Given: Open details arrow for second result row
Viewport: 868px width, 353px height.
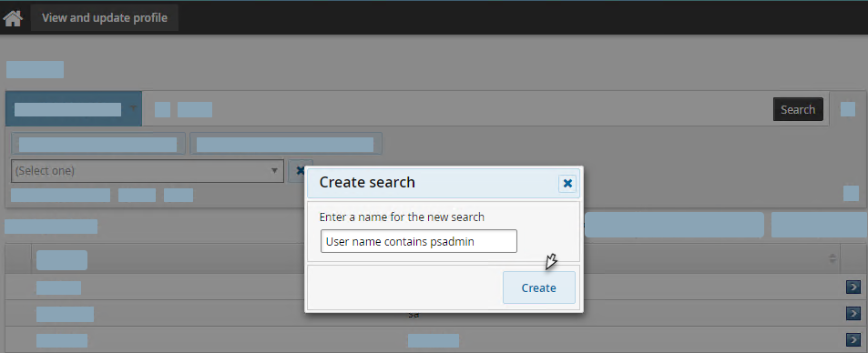Looking at the screenshot, I should [x=853, y=314].
